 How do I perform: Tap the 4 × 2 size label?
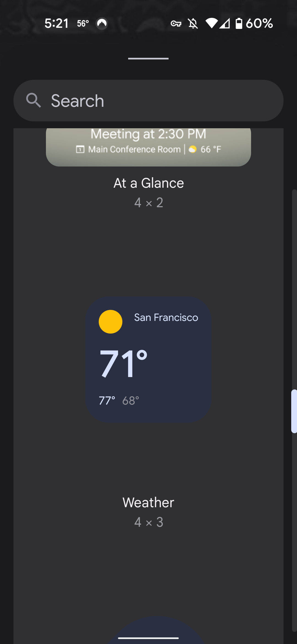(x=149, y=203)
